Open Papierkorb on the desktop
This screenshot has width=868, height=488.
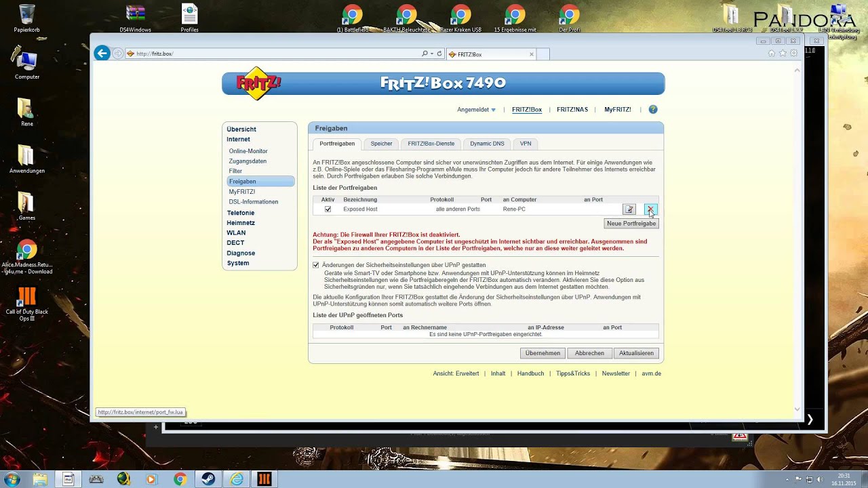[27, 19]
